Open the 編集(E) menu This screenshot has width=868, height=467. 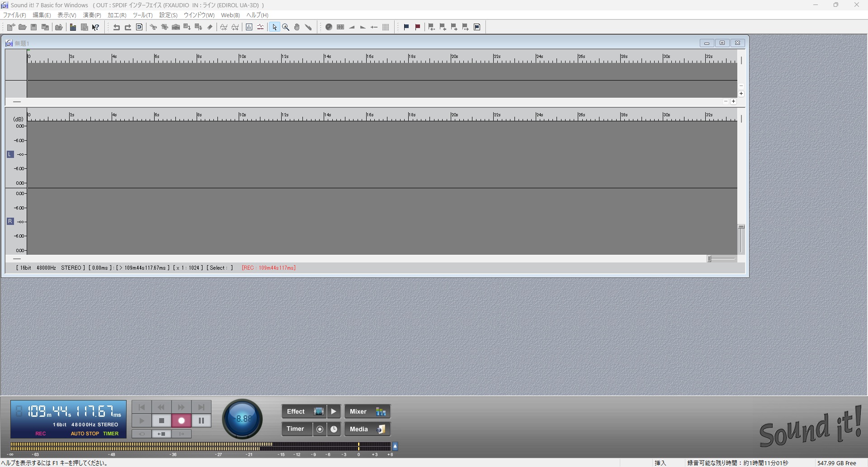42,15
